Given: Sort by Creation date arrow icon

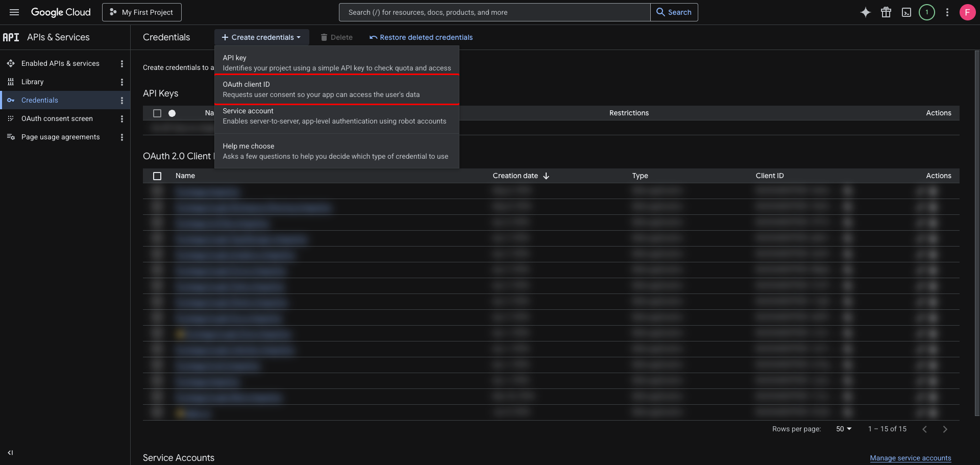Looking at the screenshot, I should click(546, 176).
